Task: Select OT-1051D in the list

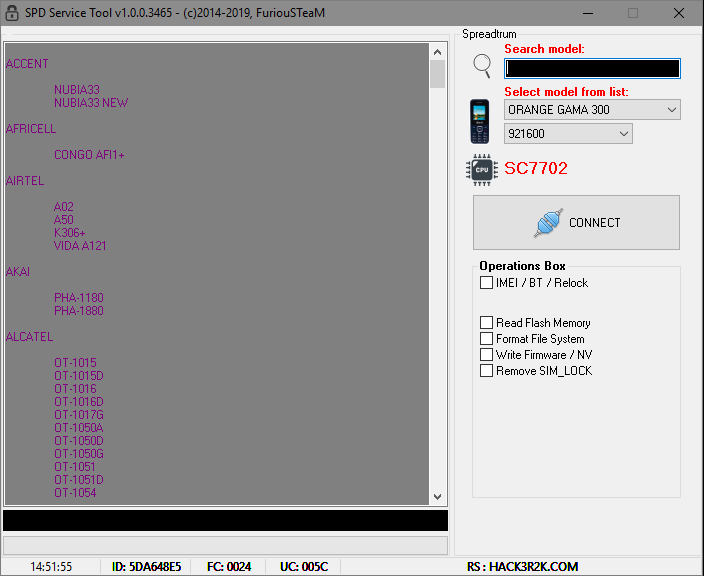Action: coord(79,480)
